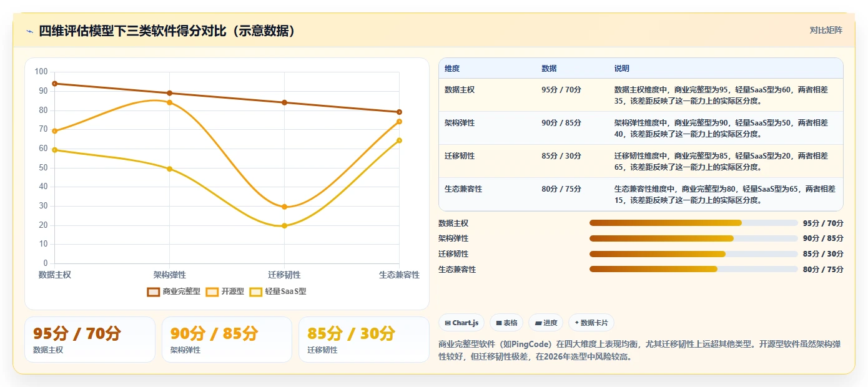Viewport: 868px width, 387px height.
Task: Click the 85分 / 30分 迁移韧性 data card
Action: click(364, 340)
